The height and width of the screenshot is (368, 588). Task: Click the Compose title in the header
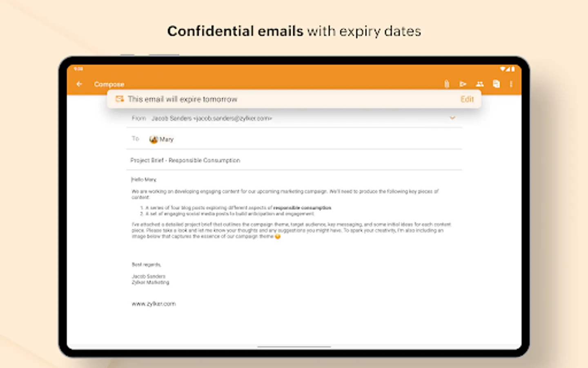[x=109, y=84]
